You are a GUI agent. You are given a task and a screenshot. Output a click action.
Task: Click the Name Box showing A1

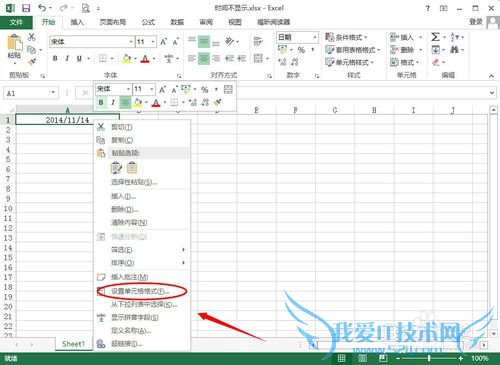[x=27, y=93]
